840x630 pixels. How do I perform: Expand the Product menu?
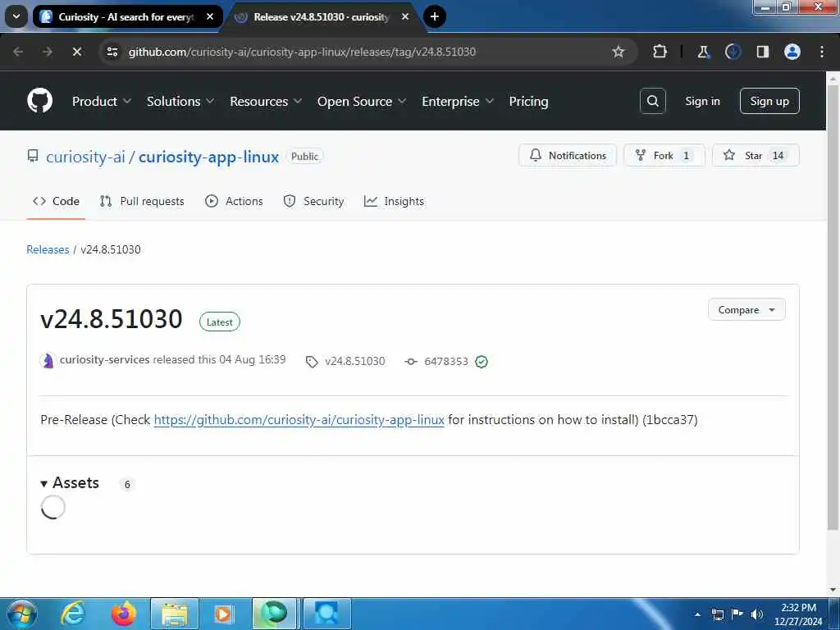[101, 101]
